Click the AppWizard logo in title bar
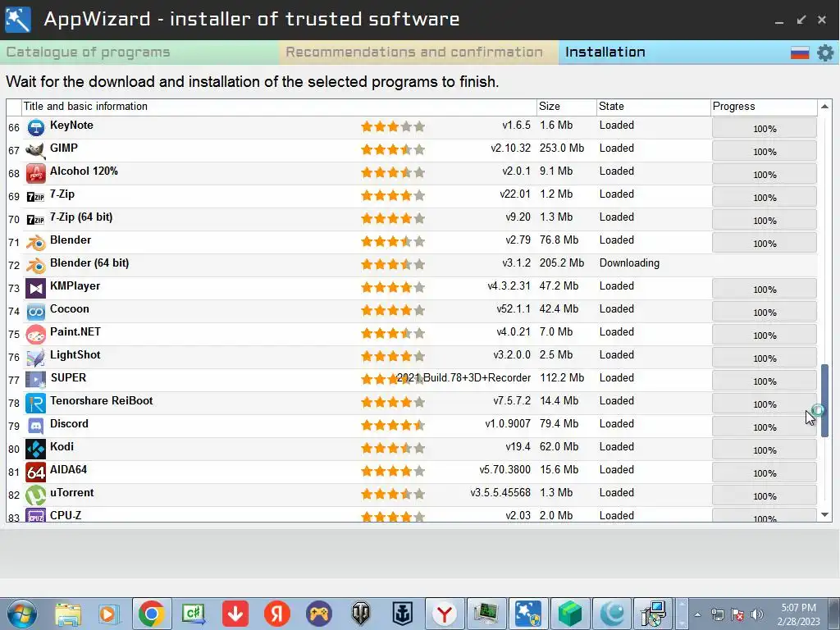The width and height of the screenshot is (840, 630). click(x=18, y=20)
